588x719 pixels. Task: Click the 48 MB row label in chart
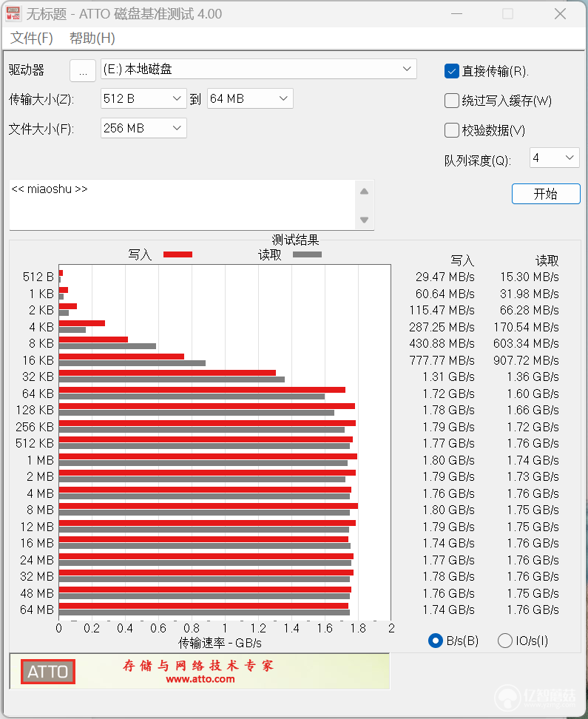(37, 593)
